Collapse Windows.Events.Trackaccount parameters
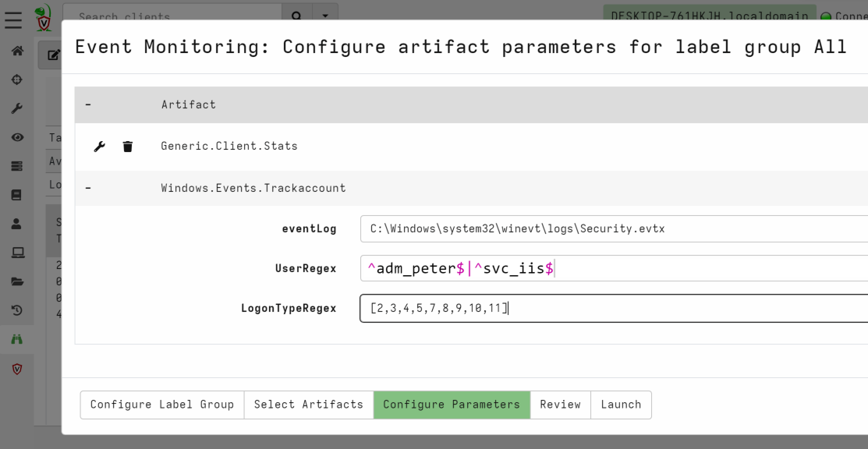Image resolution: width=868 pixels, height=449 pixels. point(88,188)
